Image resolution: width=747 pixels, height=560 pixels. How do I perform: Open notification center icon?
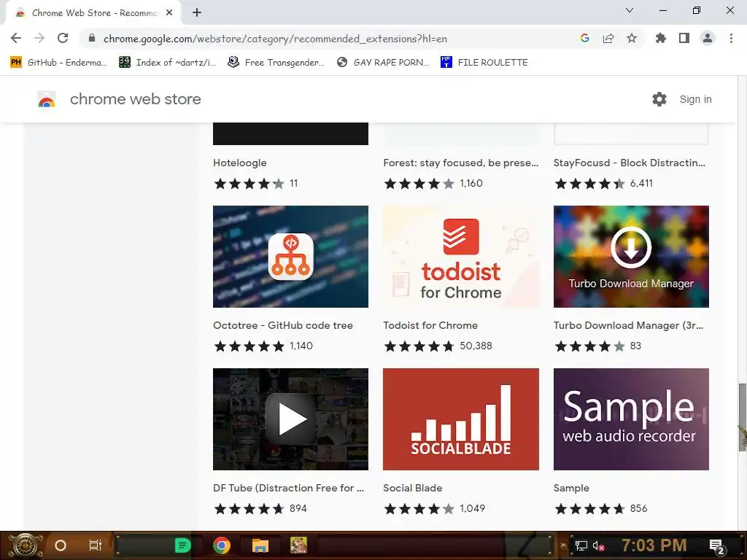(x=716, y=546)
